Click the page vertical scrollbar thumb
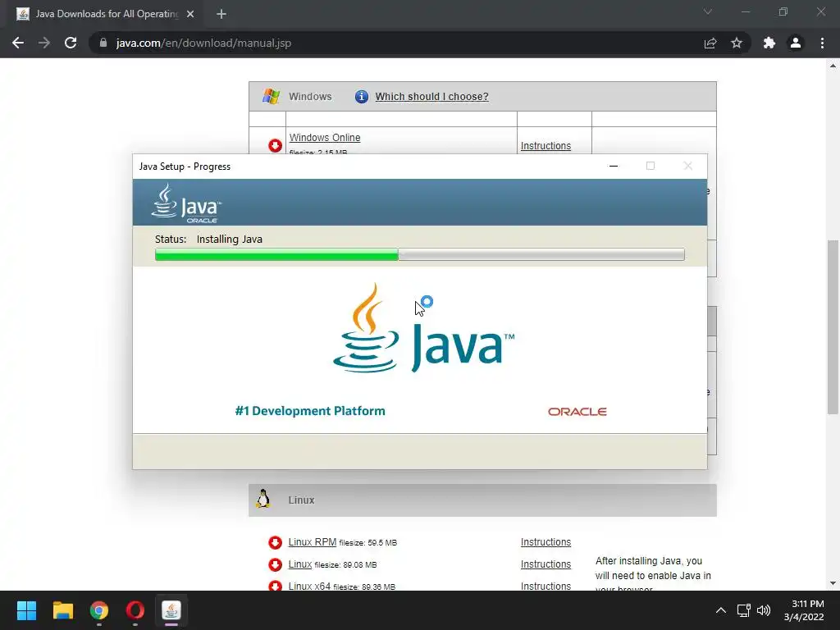The width and height of the screenshot is (840, 630). pyautogui.click(x=833, y=327)
